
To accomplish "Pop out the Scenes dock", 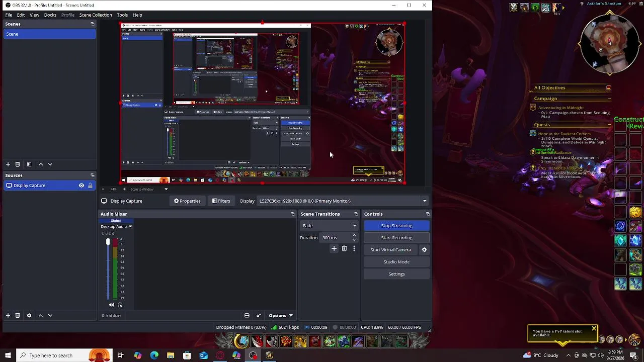I will 92,24.
